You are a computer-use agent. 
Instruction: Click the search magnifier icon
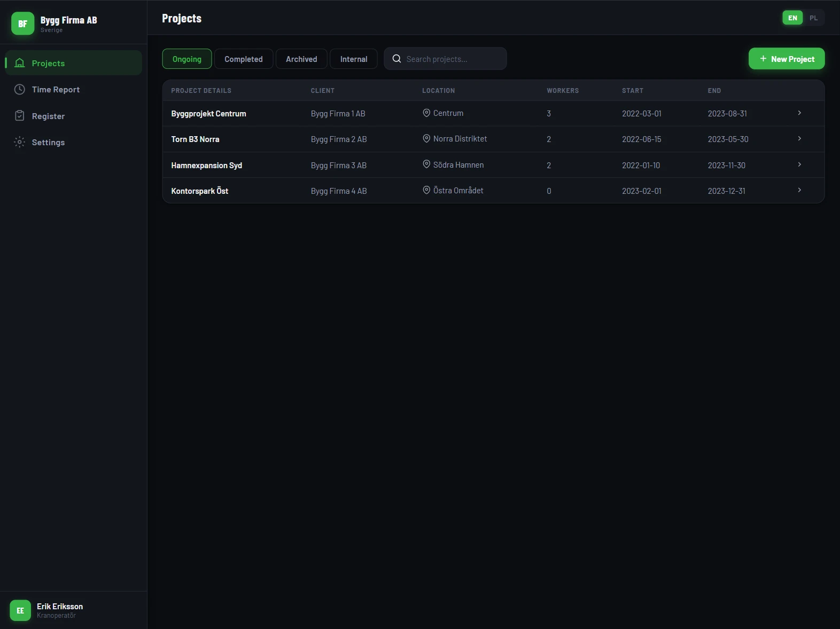396,59
